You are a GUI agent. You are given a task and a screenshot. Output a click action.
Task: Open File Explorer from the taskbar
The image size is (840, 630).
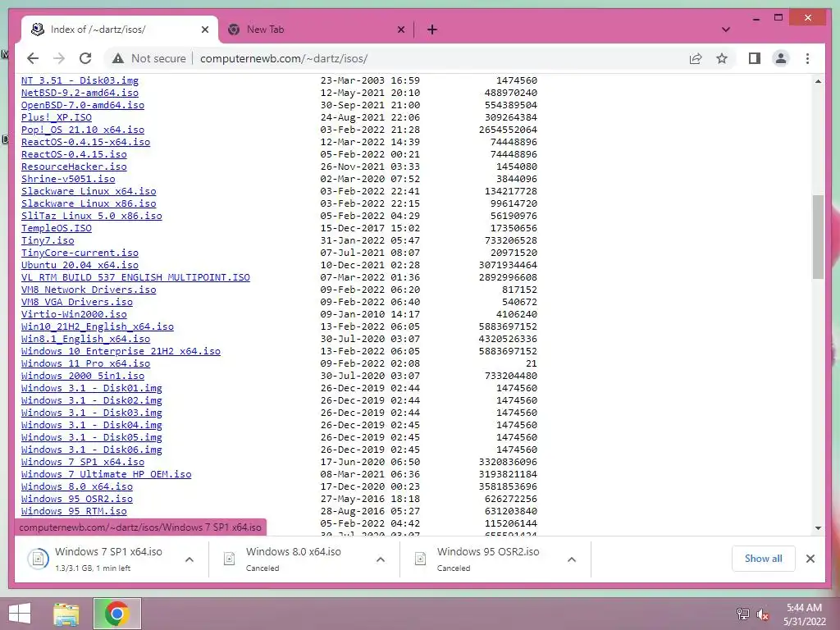(x=66, y=614)
